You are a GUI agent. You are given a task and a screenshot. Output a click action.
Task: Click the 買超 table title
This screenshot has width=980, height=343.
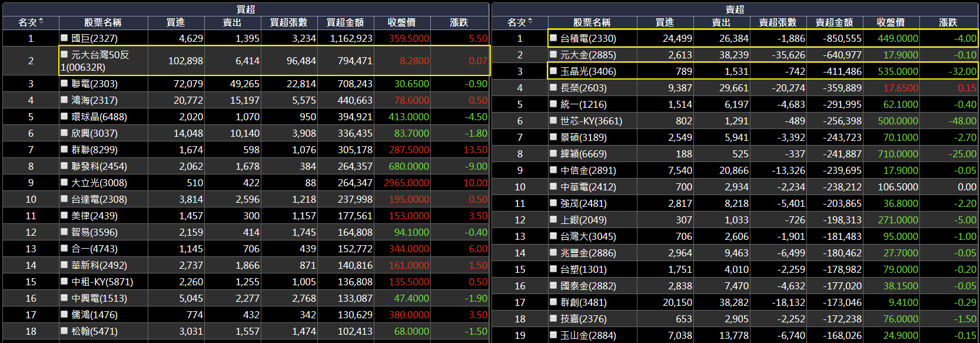(x=245, y=9)
